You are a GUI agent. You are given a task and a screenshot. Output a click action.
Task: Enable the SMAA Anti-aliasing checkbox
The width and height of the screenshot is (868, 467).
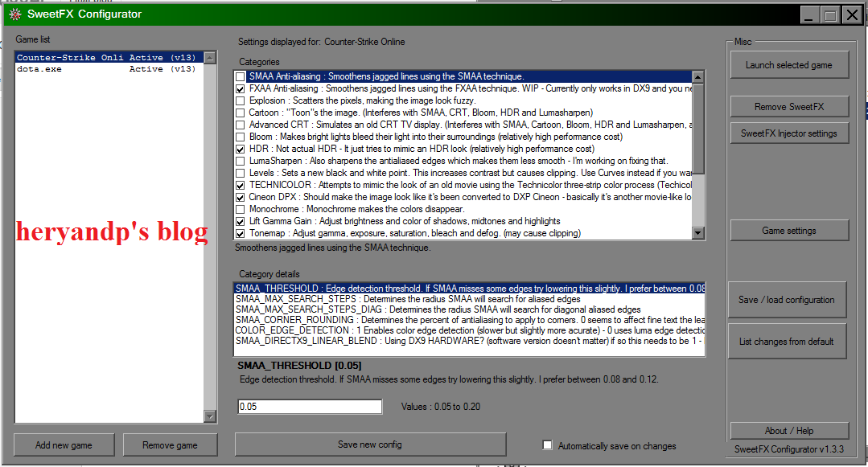[241, 77]
